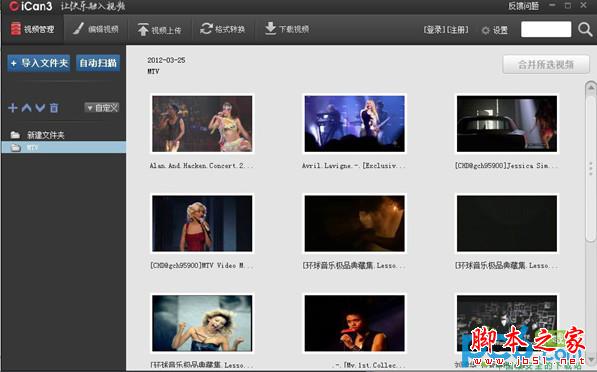Open the 下载视频 tab
Viewport: 597px width, 372px height.
[x=287, y=29]
